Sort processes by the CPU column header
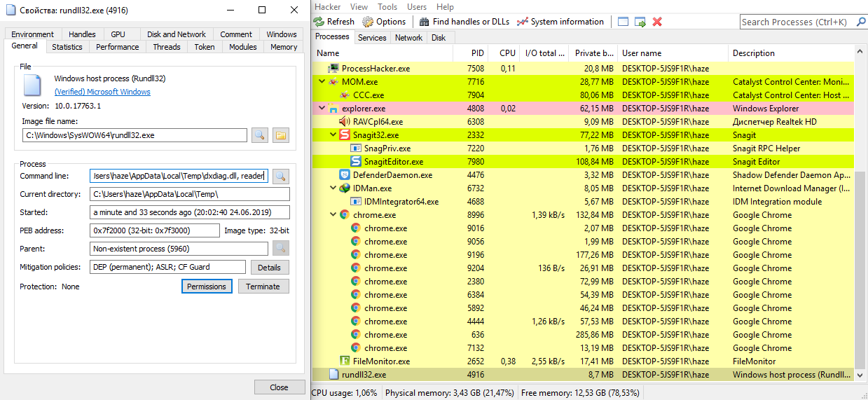The height and width of the screenshot is (400, 868). pyautogui.click(x=507, y=53)
